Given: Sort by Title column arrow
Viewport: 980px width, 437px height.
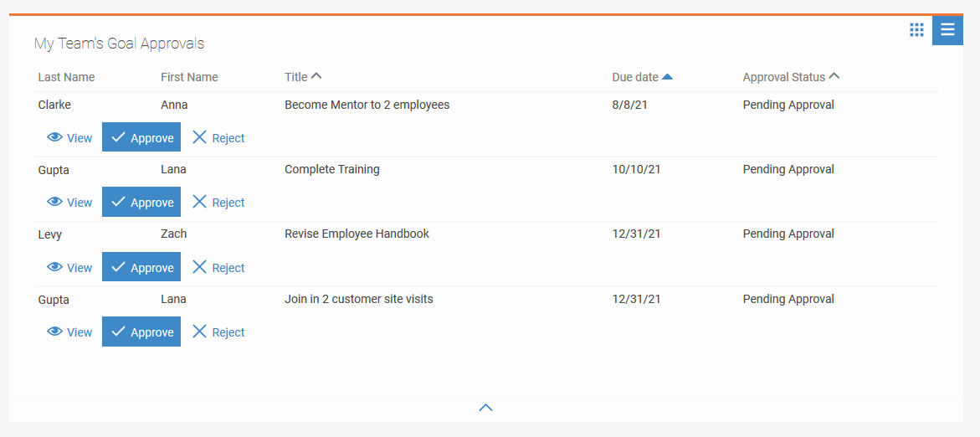Looking at the screenshot, I should [316, 76].
